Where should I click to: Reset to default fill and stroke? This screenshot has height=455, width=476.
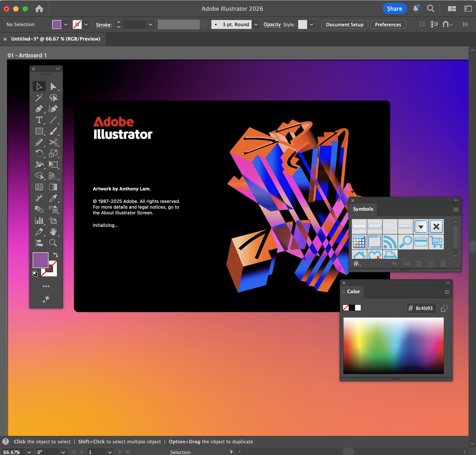(x=35, y=274)
